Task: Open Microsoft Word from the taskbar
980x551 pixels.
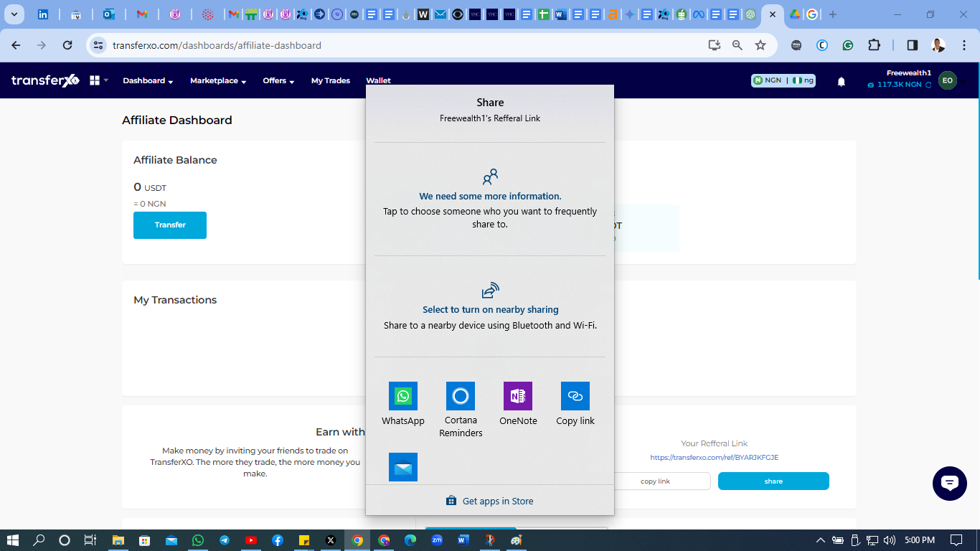Action: coord(462,540)
